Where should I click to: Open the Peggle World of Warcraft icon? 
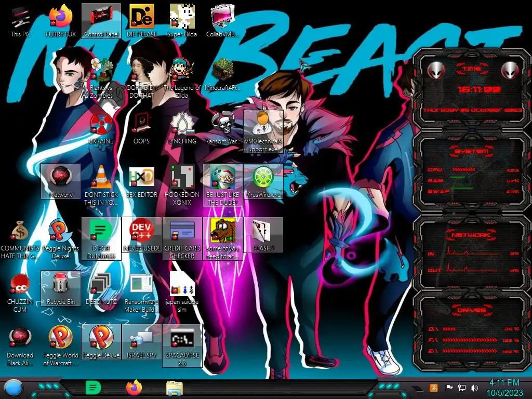[x=60, y=345]
